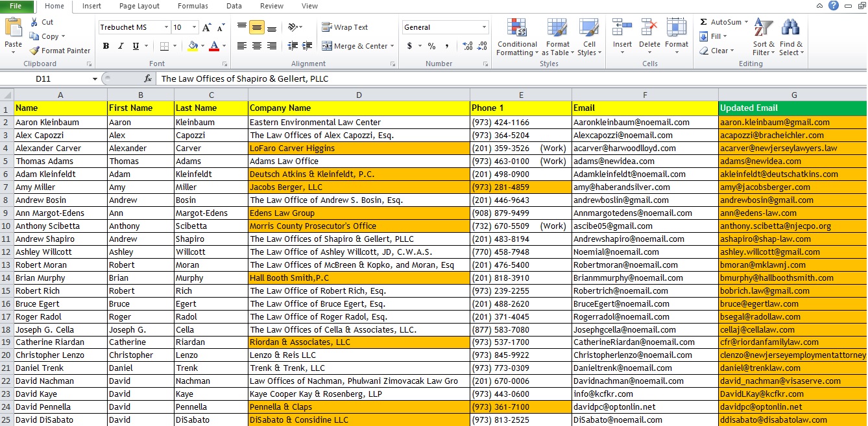Open font name Trebuchet MS dropdown
Screen dimensions: 868x426
point(166,27)
